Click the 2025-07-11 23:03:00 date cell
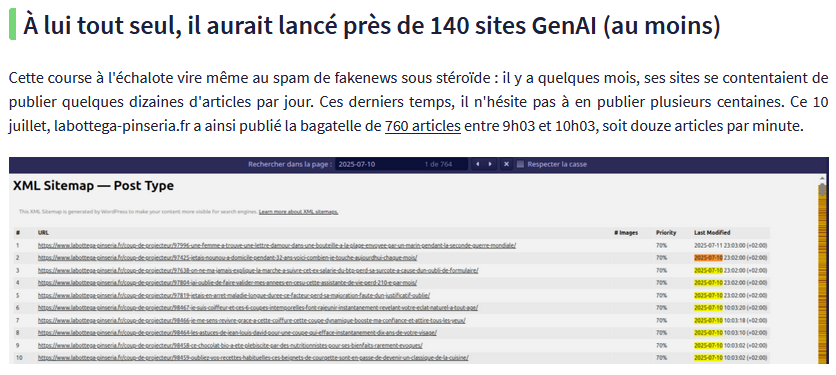Viewport: 836px width, 375px height. [x=730, y=245]
